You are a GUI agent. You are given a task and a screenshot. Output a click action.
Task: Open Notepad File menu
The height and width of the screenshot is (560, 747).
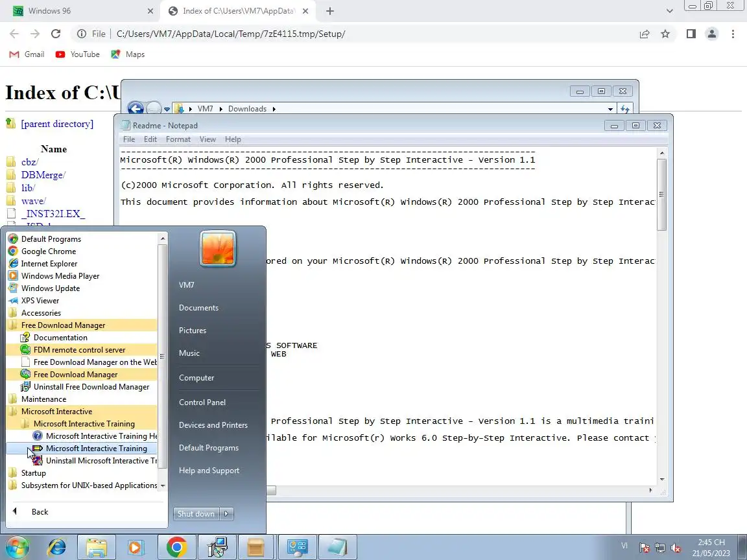[128, 139]
